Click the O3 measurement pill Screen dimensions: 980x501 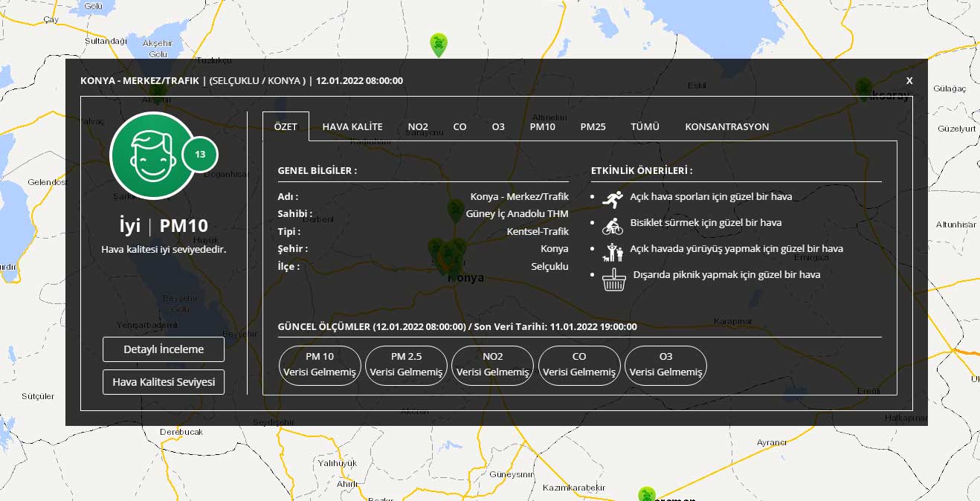pyautogui.click(x=665, y=365)
